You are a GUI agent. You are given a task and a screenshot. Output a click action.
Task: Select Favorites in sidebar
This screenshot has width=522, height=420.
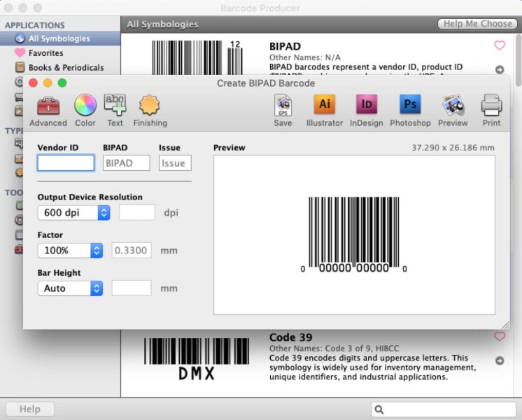[60, 53]
